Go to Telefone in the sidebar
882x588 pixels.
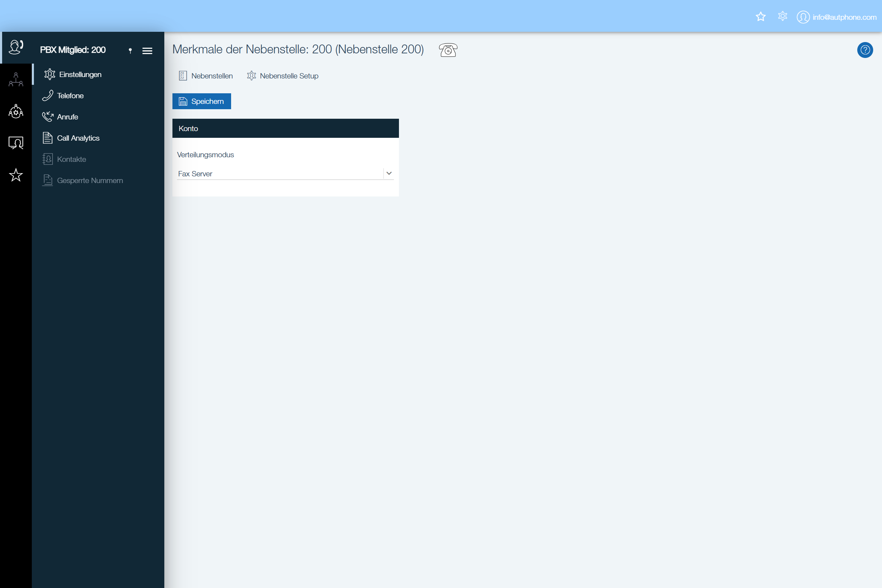70,96
